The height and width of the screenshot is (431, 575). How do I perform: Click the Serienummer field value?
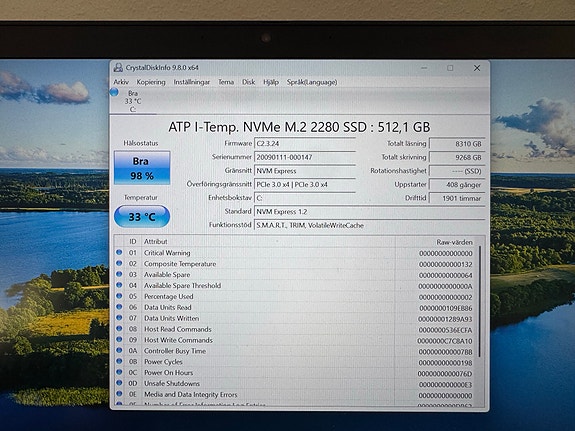305,157
